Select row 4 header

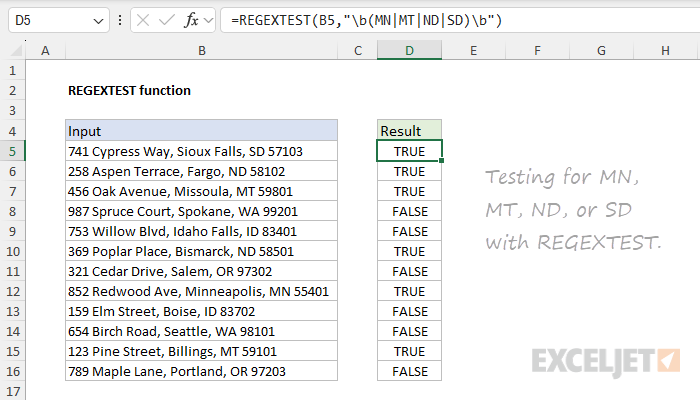[x=12, y=131]
